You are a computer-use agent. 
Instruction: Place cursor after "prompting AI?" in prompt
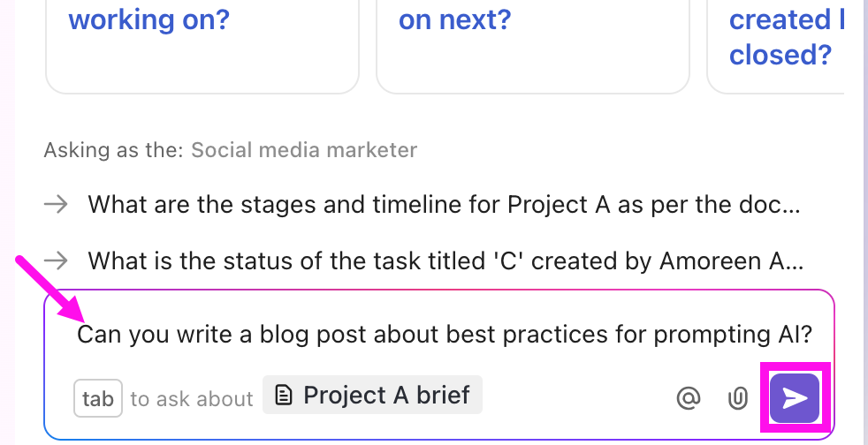(x=813, y=335)
